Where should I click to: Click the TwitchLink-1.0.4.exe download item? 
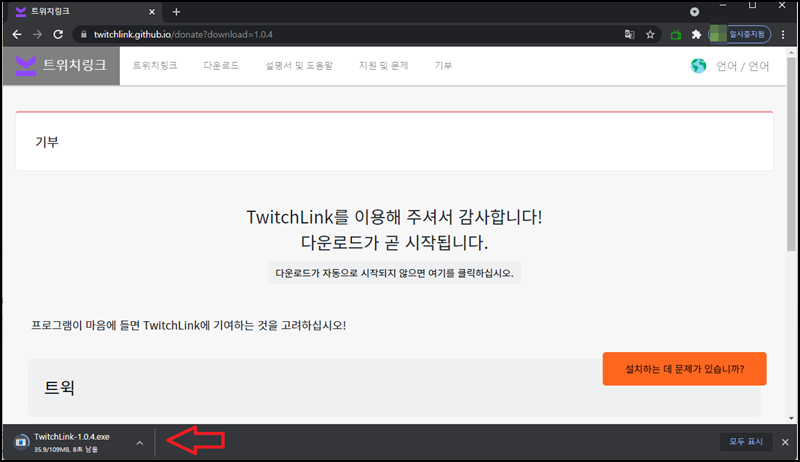coord(71,442)
